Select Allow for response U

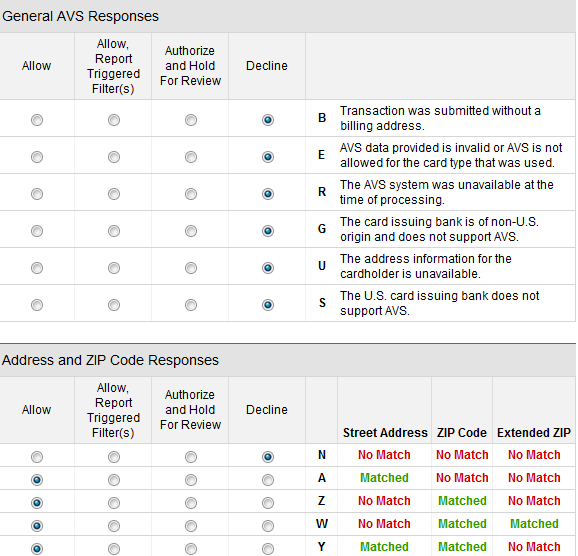click(37, 268)
